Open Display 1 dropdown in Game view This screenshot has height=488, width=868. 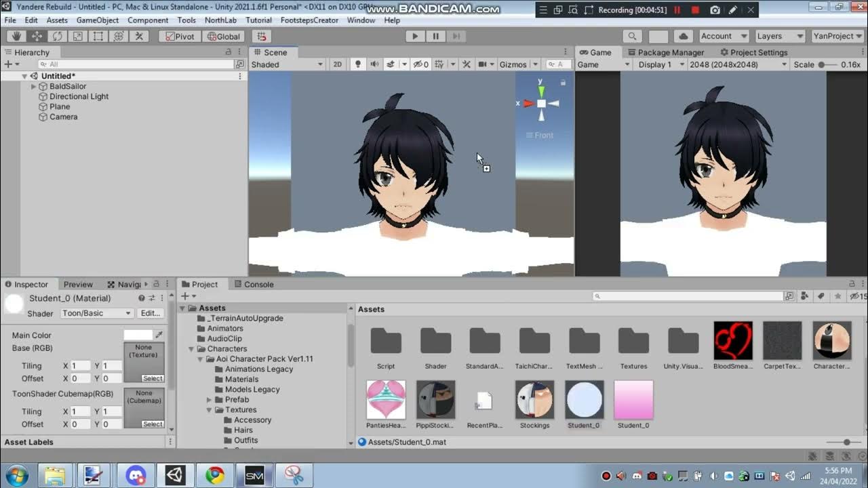point(660,64)
